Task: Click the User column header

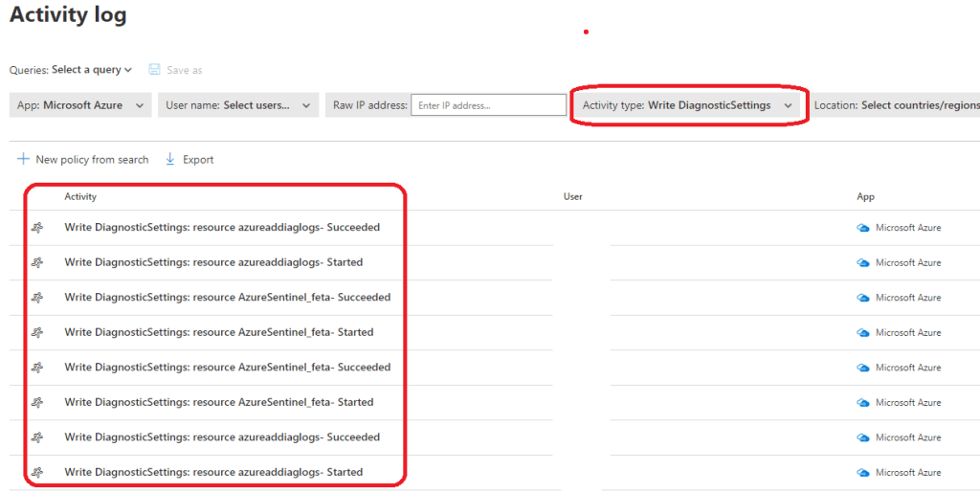Action: [x=573, y=196]
